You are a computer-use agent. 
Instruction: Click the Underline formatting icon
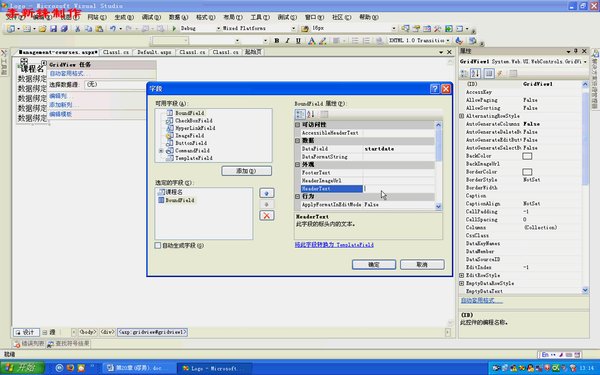tap(298, 41)
